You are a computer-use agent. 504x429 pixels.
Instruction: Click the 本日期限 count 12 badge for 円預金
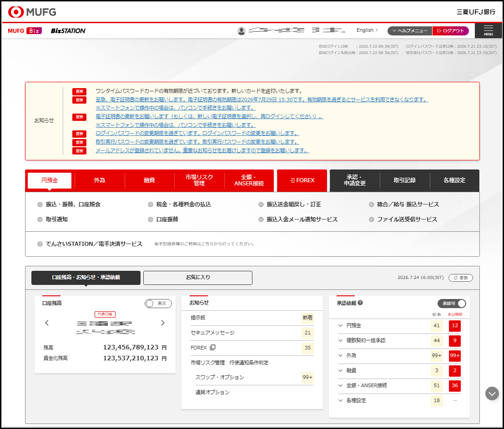tap(454, 325)
